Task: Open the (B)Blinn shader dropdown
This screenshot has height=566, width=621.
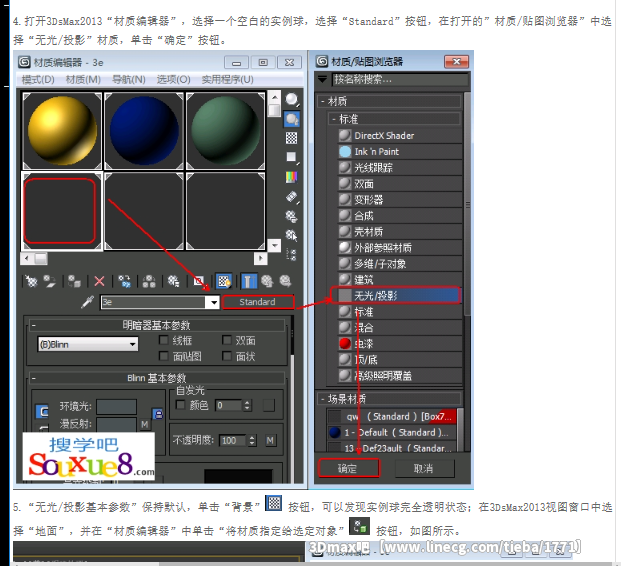Action: pyautogui.click(x=88, y=344)
